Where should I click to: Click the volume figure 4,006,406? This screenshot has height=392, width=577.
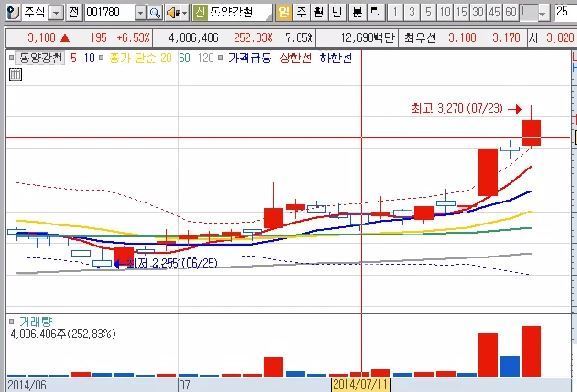[x=193, y=38]
